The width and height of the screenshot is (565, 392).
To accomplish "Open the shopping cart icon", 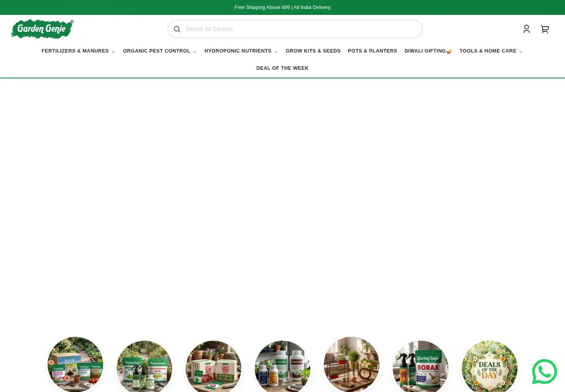I will (x=545, y=29).
